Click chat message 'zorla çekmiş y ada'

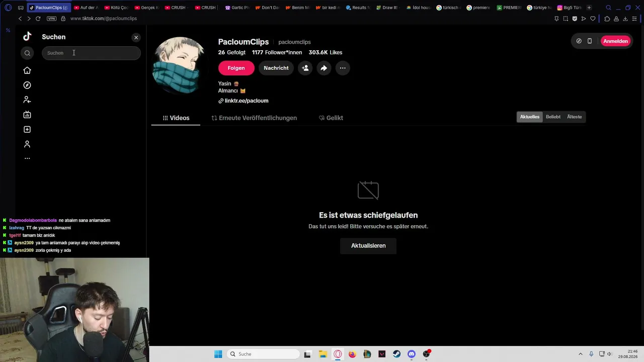(x=53, y=250)
